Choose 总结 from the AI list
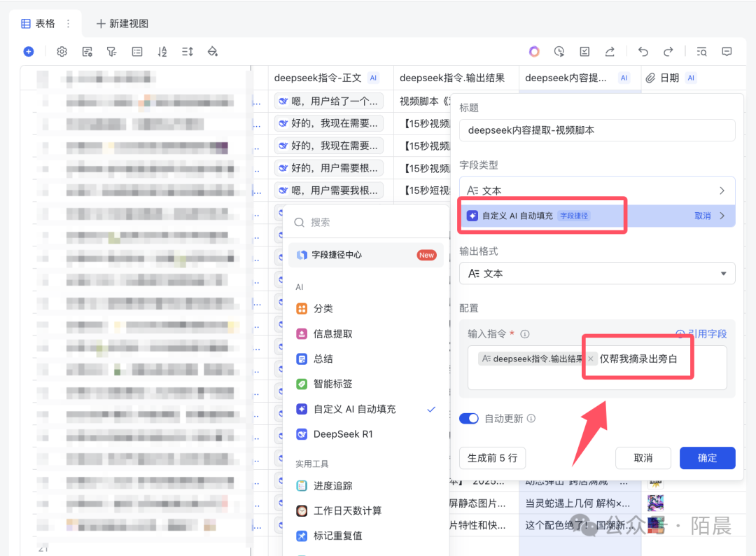The image size is (756, 556). coord(366,359)
